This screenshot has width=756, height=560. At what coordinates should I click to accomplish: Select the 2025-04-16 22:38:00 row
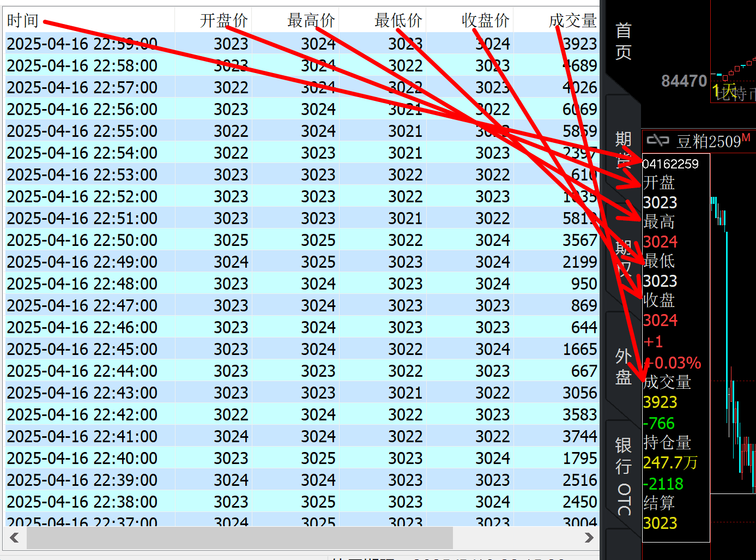pyautogui.click(x=82, y=502)
